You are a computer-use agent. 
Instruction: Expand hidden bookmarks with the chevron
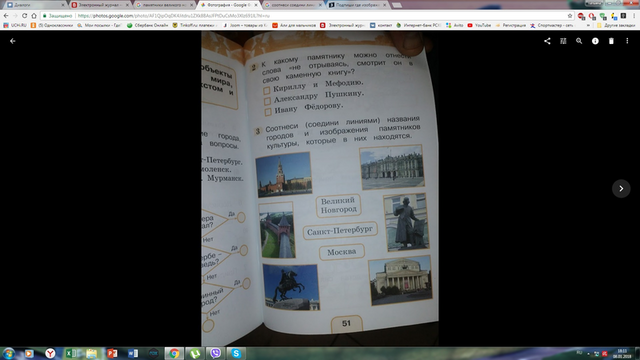click(x=588, y=25)
